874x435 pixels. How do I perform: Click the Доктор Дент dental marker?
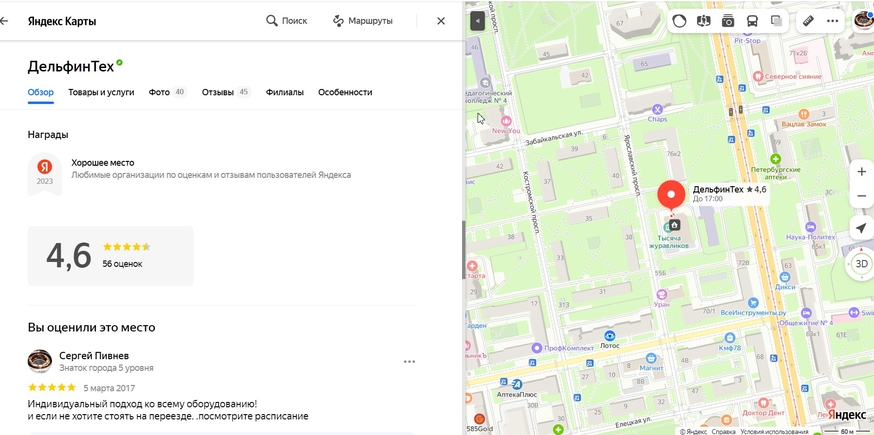tap(763, 403)
